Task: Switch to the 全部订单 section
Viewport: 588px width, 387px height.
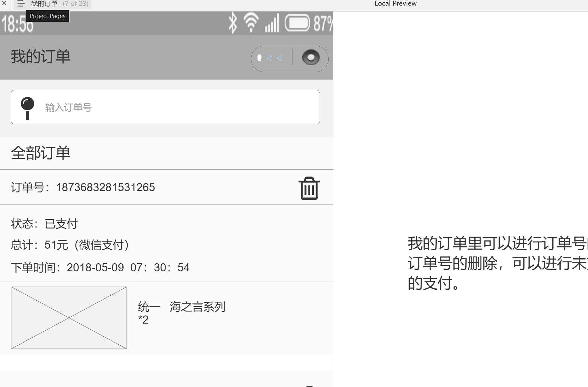Action: pyautogui.click(x=41, y=153)
